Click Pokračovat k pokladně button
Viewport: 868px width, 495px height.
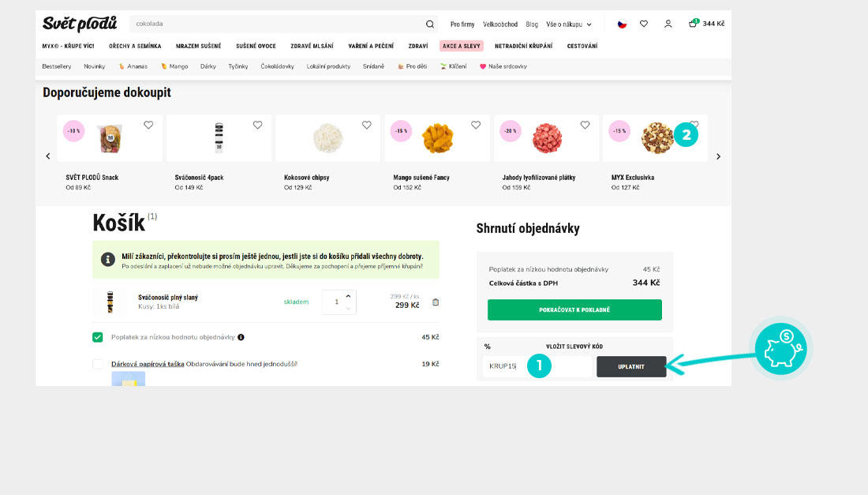[x=574, y=309]
